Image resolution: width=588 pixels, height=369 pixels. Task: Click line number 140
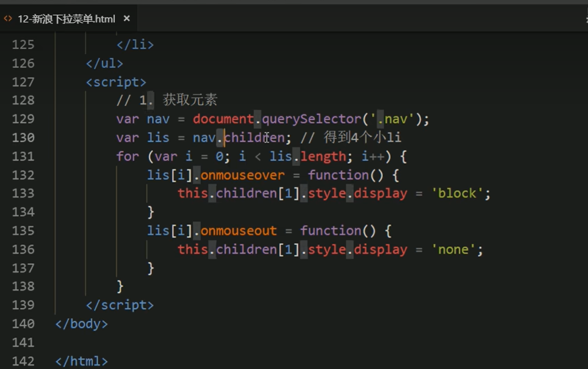[23, 324]
